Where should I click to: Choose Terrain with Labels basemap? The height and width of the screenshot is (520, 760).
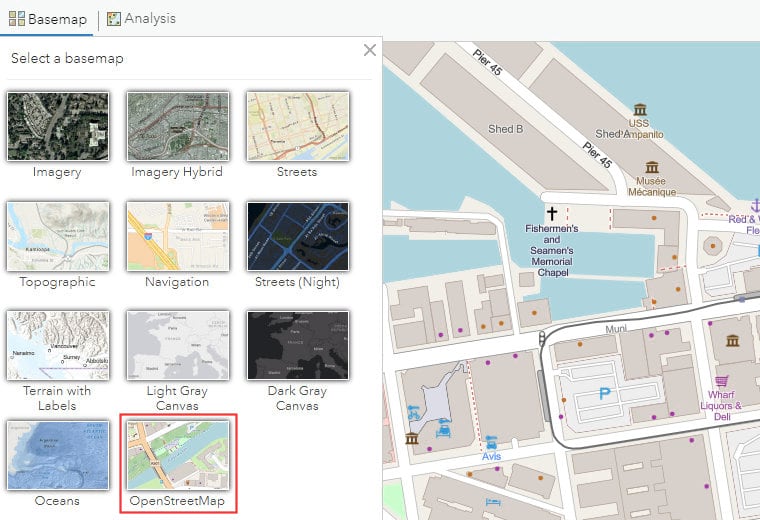(57, 345)
